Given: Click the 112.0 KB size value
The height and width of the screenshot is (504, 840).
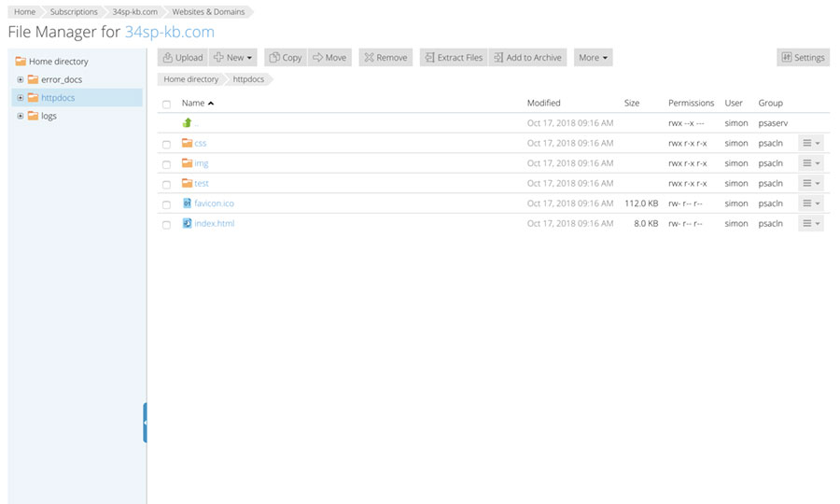Looking at the screenshot, I should (x=641, y=203).
